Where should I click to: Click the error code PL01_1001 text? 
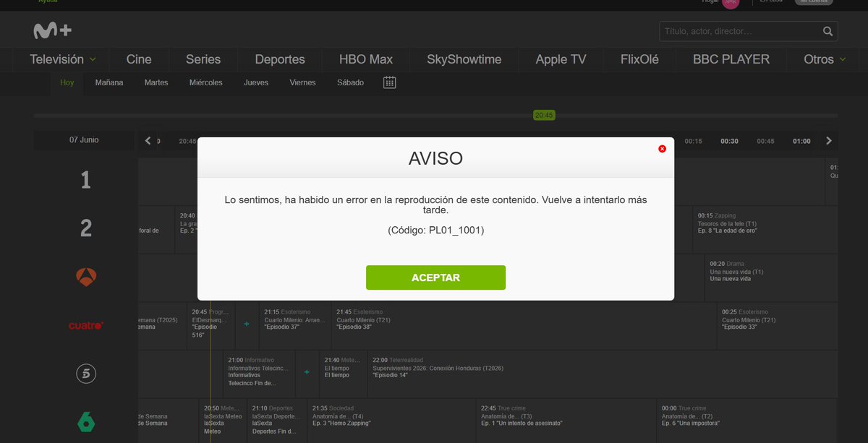click(x=435, y=231)
